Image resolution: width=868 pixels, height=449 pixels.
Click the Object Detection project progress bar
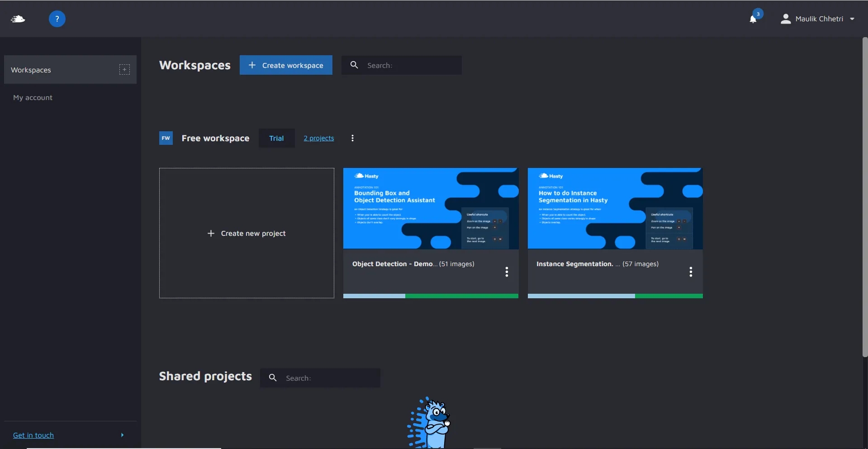click(x=431, y=296)
